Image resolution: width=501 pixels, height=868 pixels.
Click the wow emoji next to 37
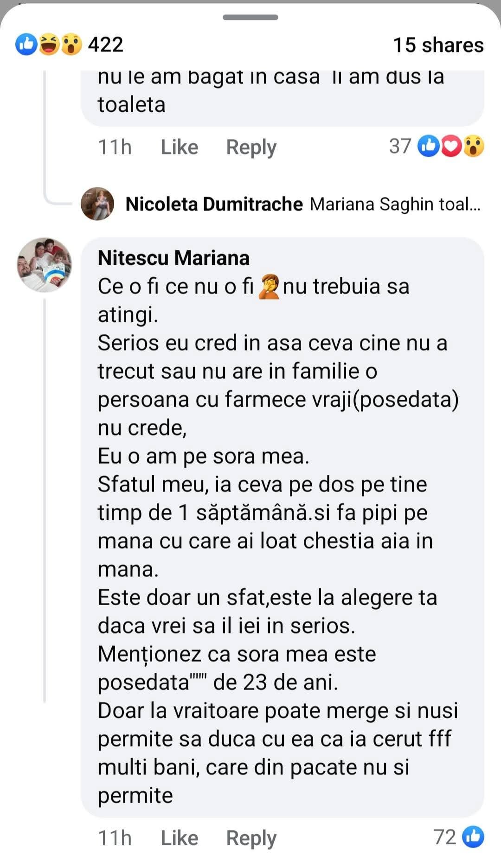pos(473,146)
